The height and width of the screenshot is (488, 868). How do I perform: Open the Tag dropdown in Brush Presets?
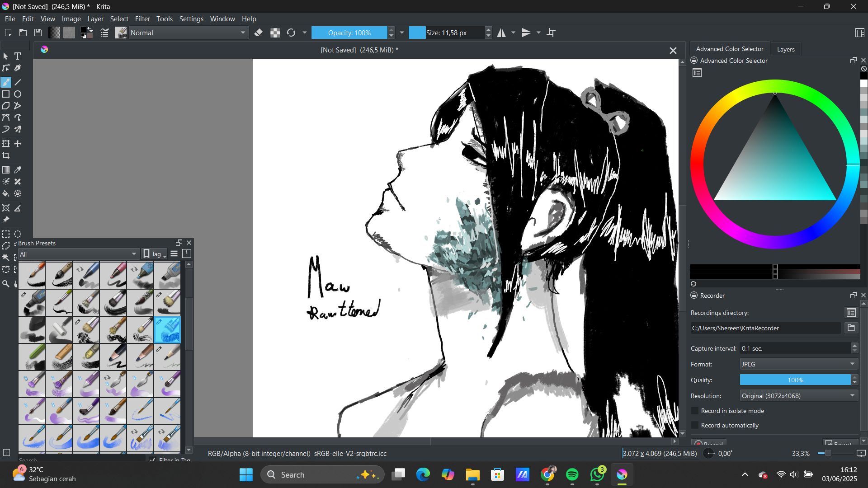155,254
